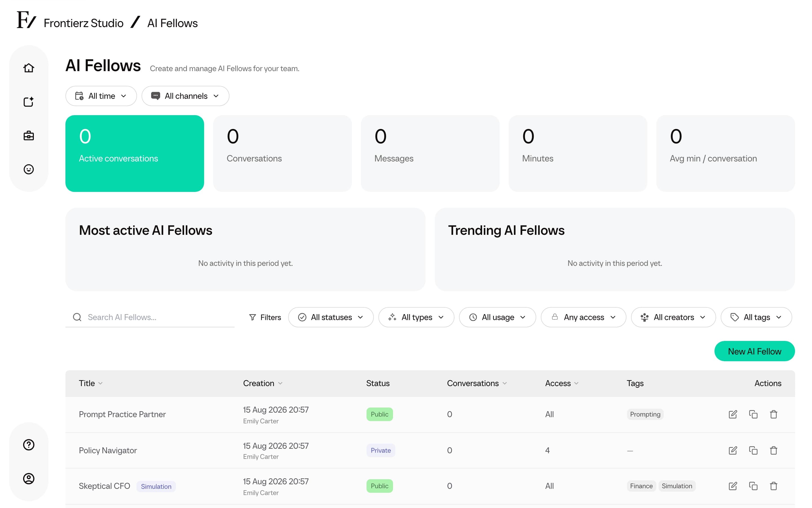Open the Home icon in sidebar

point(28,68)
